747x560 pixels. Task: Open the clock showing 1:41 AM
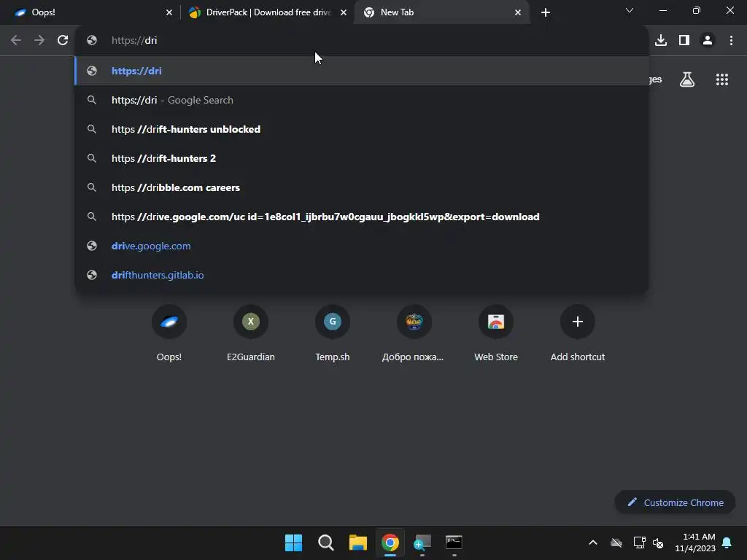pos(695,542)
